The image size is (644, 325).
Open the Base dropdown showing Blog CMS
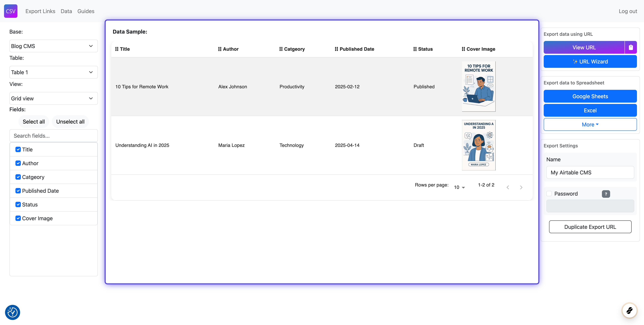[53, 46]
